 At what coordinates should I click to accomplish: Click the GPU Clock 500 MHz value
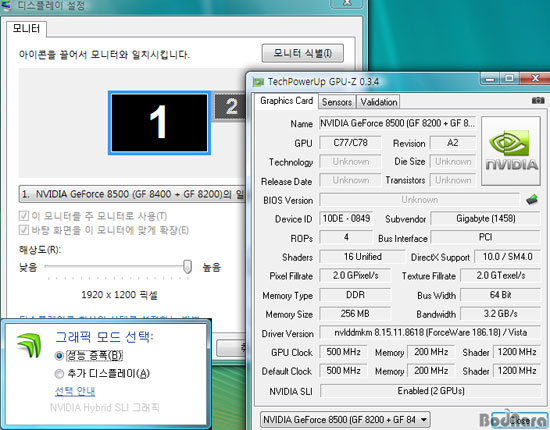343,352
